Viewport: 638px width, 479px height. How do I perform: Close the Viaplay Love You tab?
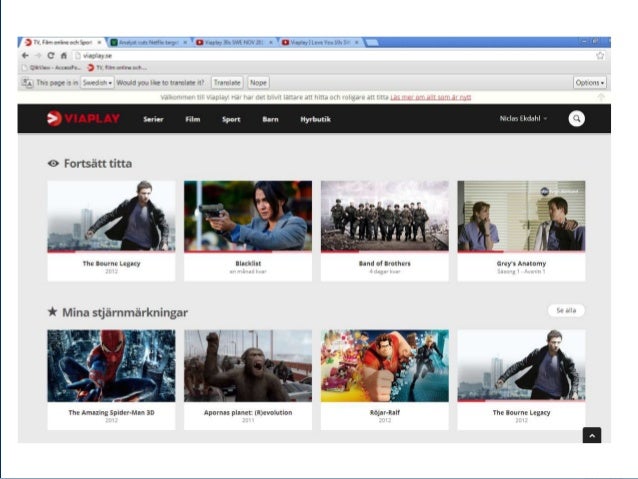pos(357,42)
